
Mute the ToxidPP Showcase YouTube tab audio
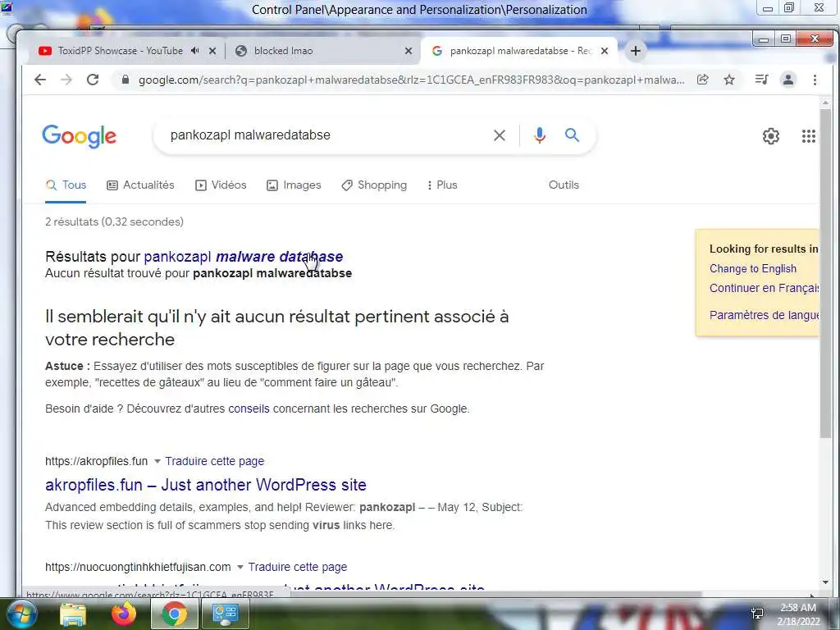[195, 50]
